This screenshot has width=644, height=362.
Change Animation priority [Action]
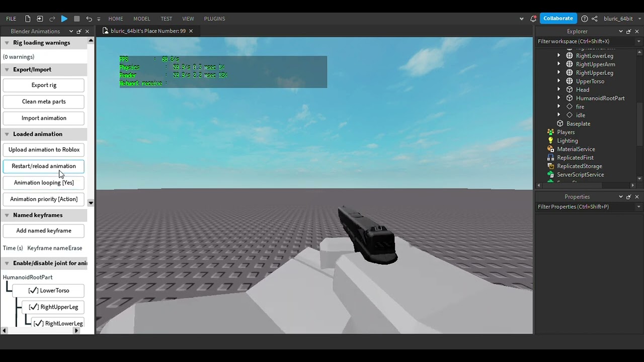(44, 199)
